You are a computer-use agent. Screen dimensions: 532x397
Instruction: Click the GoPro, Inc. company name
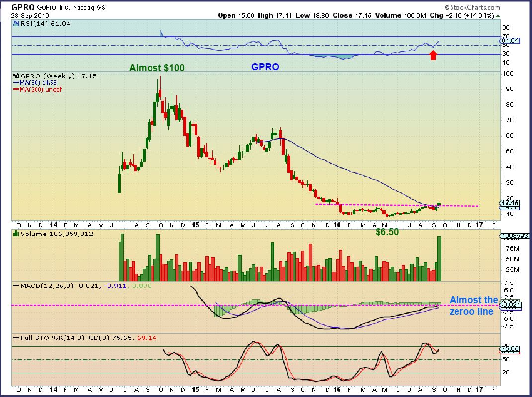pyautogui.click(x=54, y=7)
